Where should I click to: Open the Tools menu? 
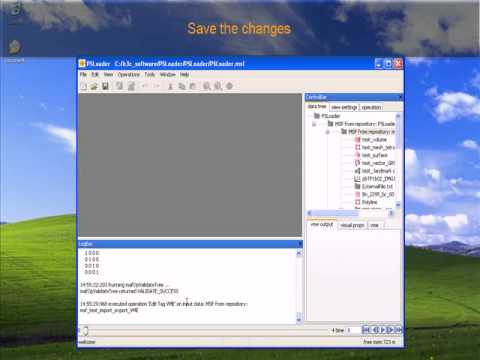[150, 74]
